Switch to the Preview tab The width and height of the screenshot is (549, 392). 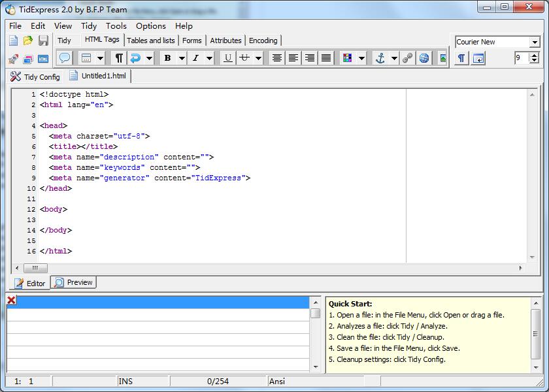pos(73,282)
